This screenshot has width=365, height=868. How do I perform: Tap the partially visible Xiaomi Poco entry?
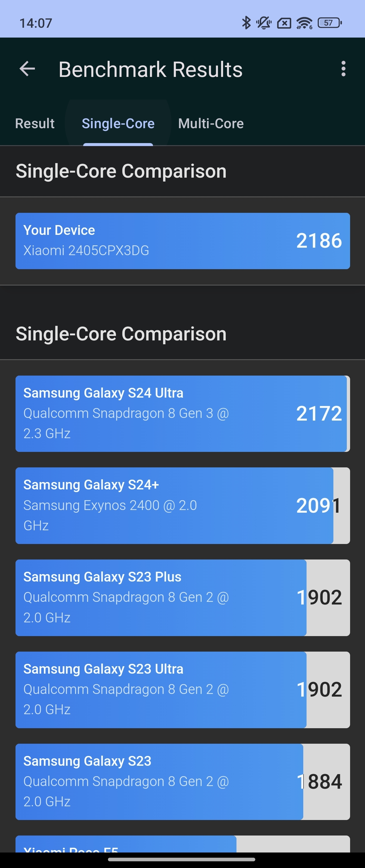[183, 844]
